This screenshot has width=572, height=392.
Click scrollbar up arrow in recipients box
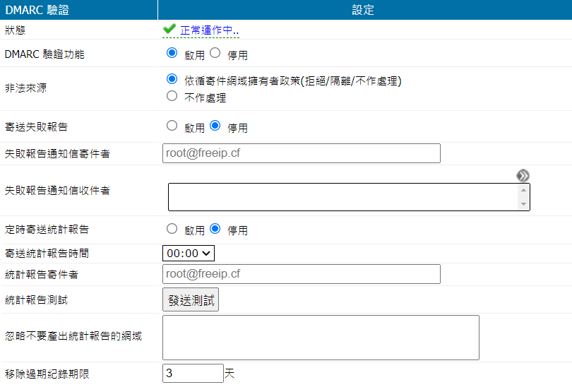click(x=523, y=190)
